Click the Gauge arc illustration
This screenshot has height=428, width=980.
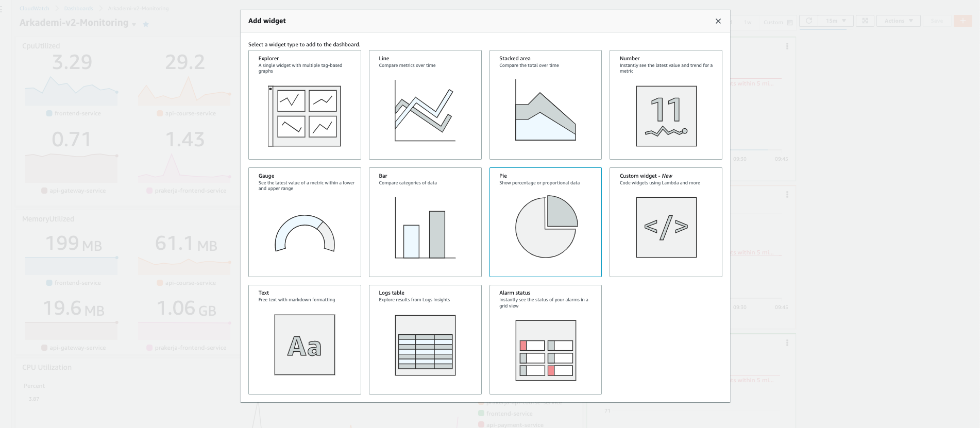click(x=305, y=233)
